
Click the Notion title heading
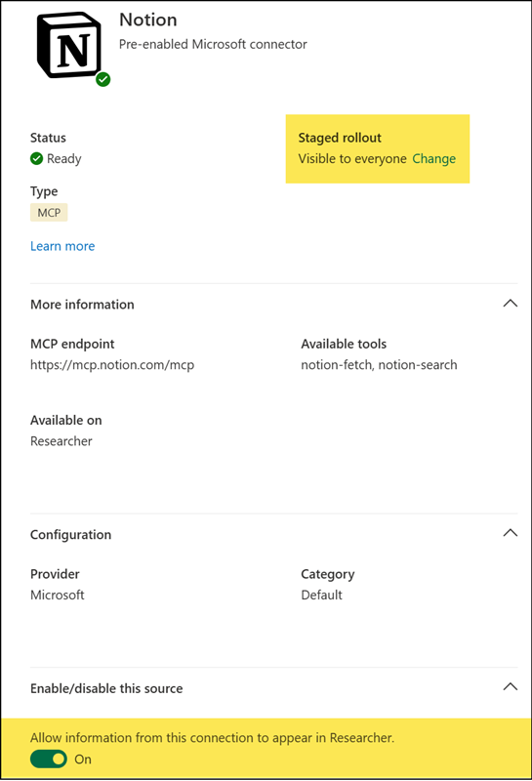(x=148, y=20)
